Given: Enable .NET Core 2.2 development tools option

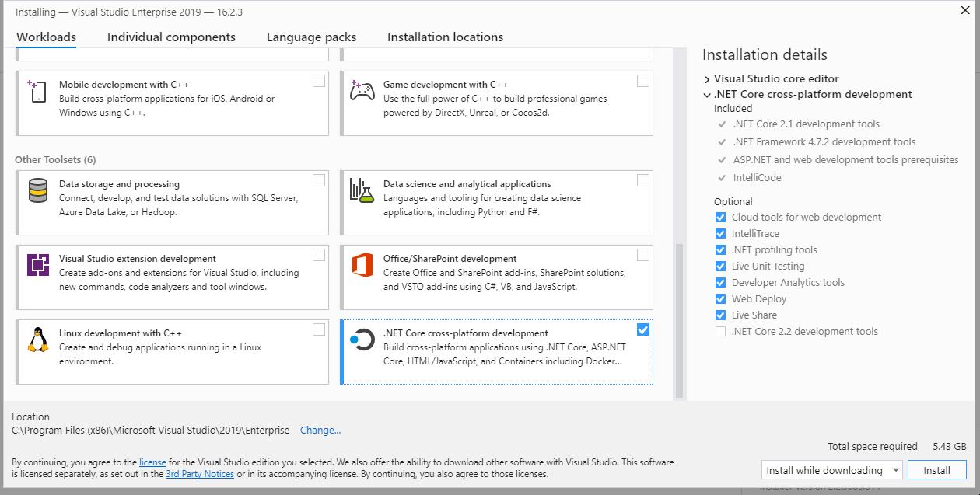Looking at the screenshot, I should point(720,332).
